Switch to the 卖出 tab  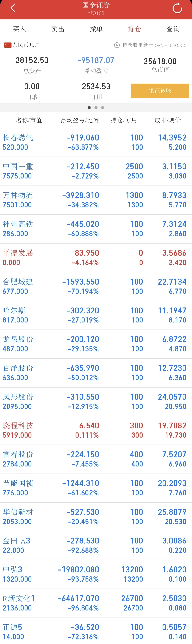pos(58,29)
